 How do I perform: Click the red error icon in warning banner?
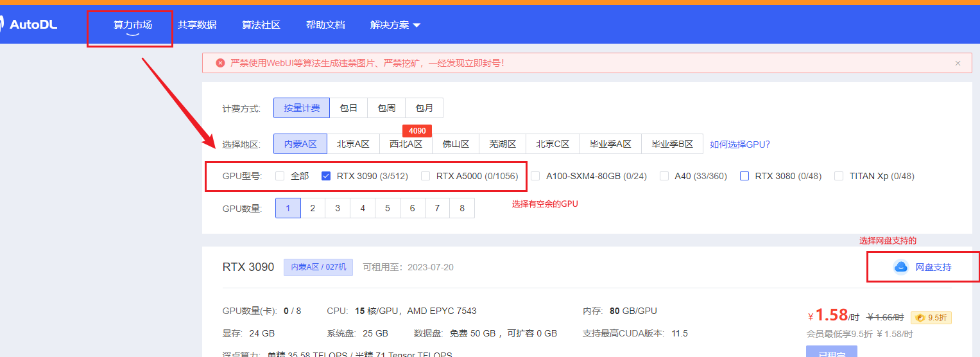point(220,63)
